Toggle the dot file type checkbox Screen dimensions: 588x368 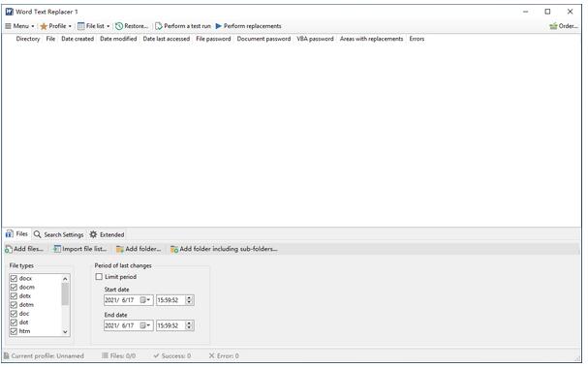[x=14, y=322]
